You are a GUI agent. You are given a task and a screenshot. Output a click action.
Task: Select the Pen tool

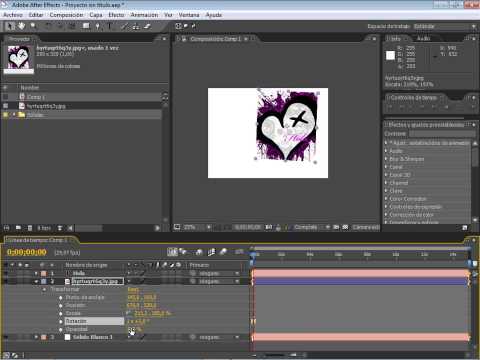coord(98,26)
